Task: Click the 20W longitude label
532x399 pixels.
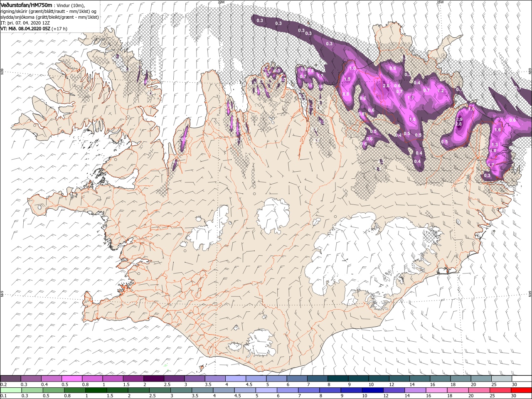Action: pos(221,2)
